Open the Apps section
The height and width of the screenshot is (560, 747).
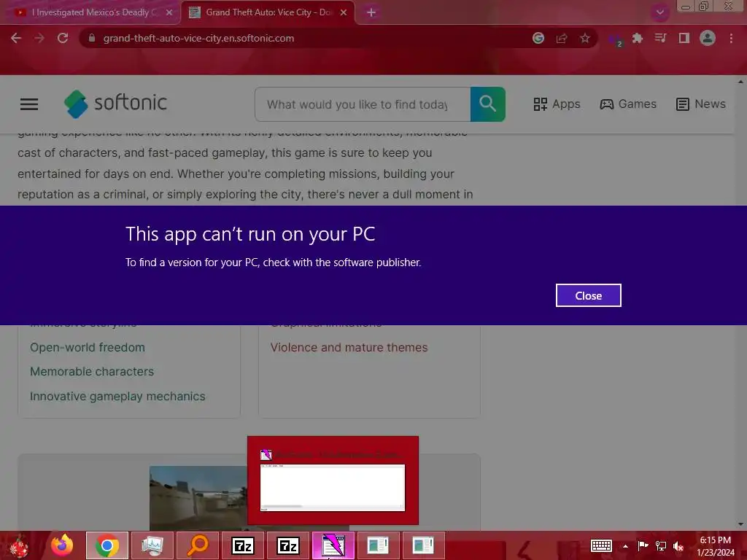tap(557, 104)
